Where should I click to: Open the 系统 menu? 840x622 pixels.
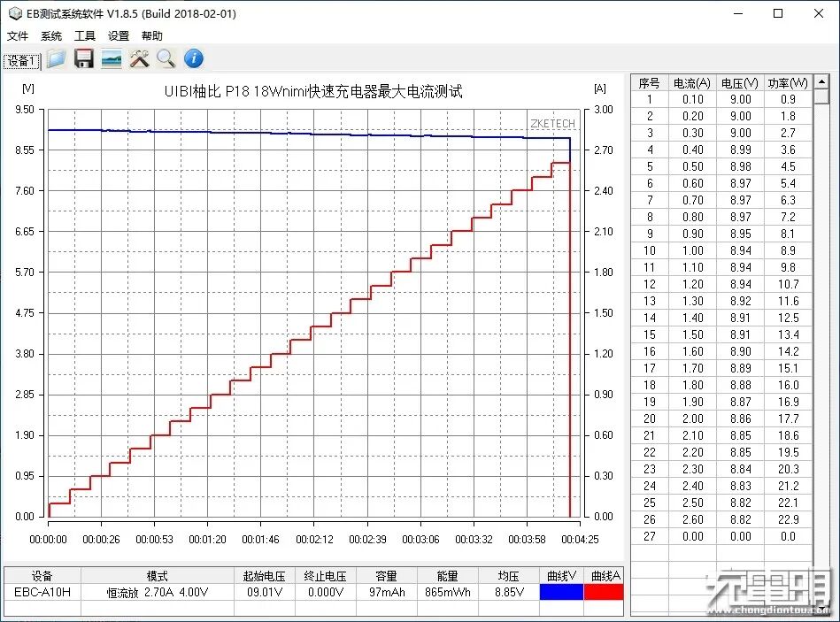click(x=51, y=36)
